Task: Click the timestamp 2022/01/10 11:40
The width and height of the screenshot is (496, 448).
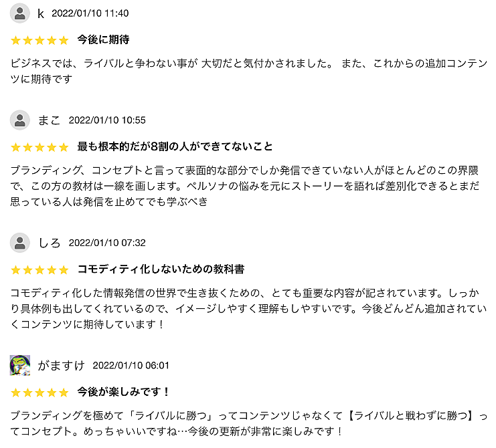Action: click(90, 13)
